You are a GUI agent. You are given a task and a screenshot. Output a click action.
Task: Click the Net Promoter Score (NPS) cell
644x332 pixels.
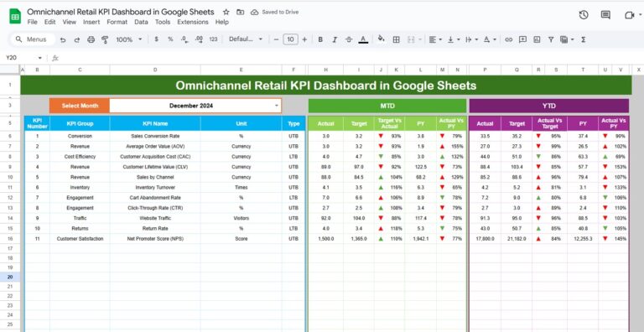pos(155,239)
